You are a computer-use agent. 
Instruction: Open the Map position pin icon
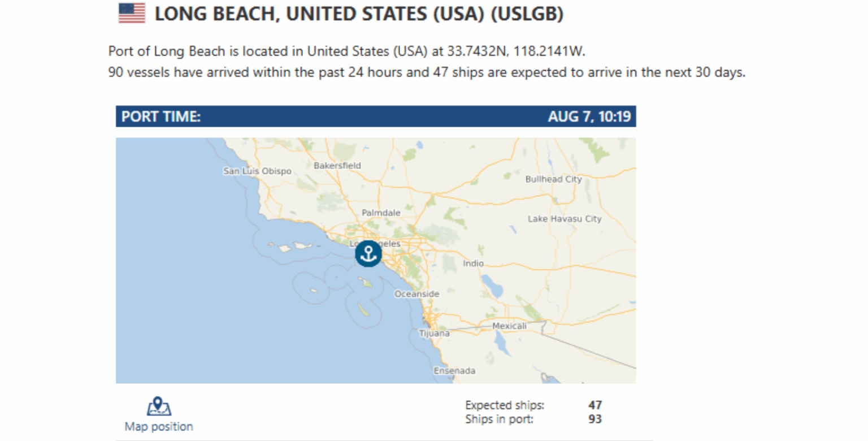159,407
